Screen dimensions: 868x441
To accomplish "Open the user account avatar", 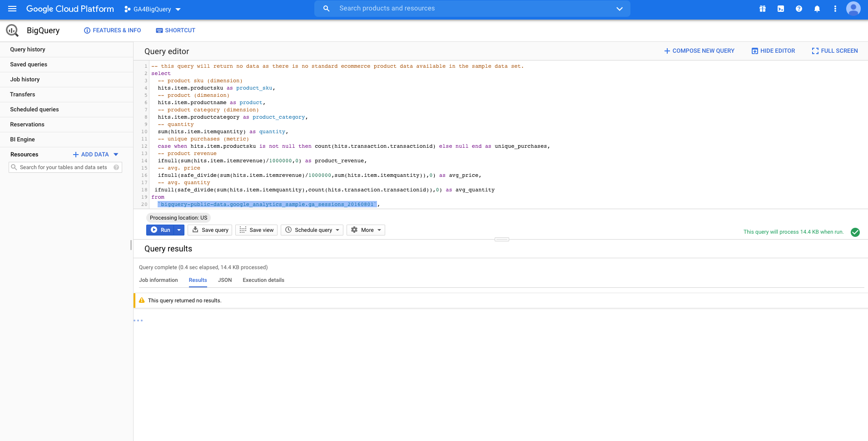I will [x=853, y=9].
